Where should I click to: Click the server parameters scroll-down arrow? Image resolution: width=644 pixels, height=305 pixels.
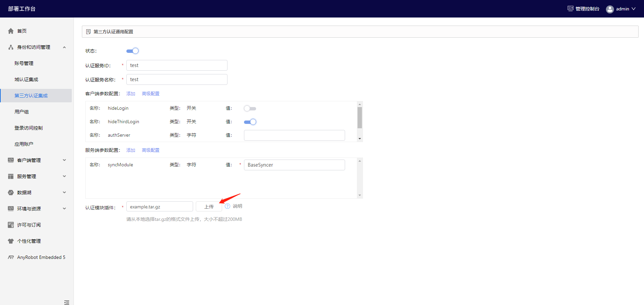coord(360,195)
